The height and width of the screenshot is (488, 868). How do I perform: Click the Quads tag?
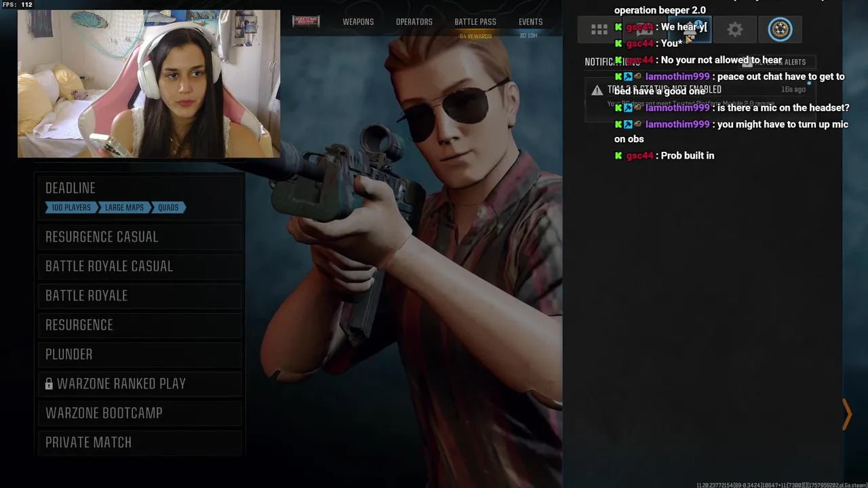(168, 207)
